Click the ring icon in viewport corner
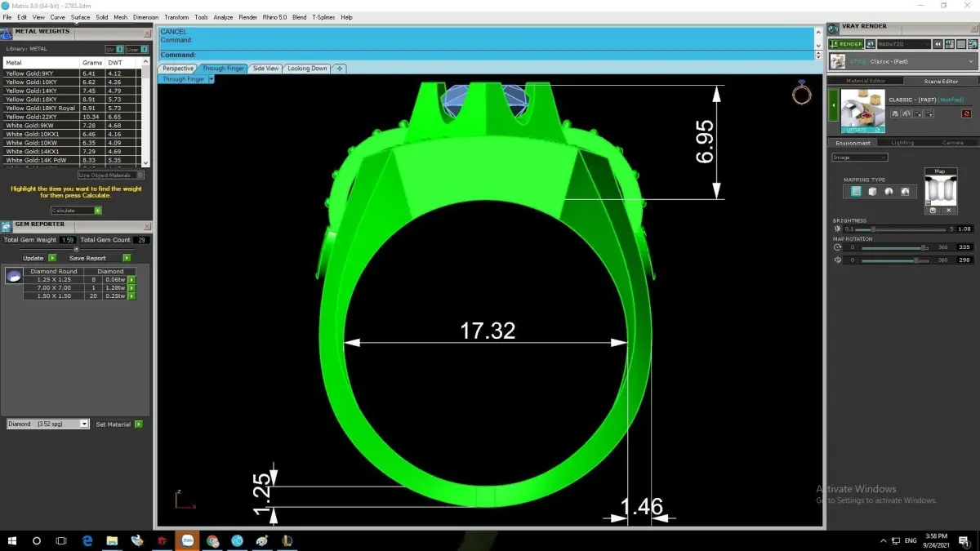This screenshot has height=551, width=980. point(802,93)
